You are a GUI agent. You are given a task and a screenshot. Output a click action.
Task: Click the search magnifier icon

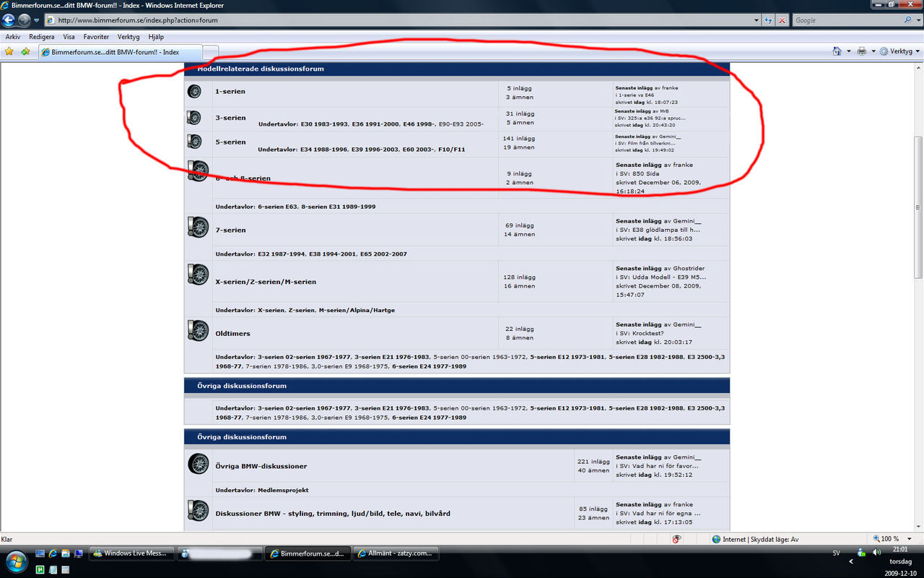[908, 20]
